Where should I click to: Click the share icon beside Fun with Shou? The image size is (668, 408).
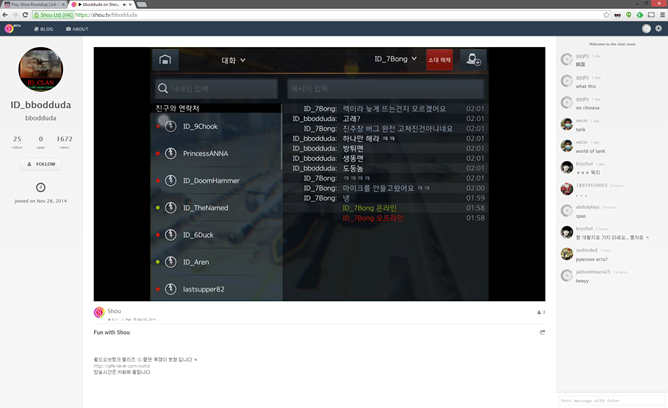[542, 332]
